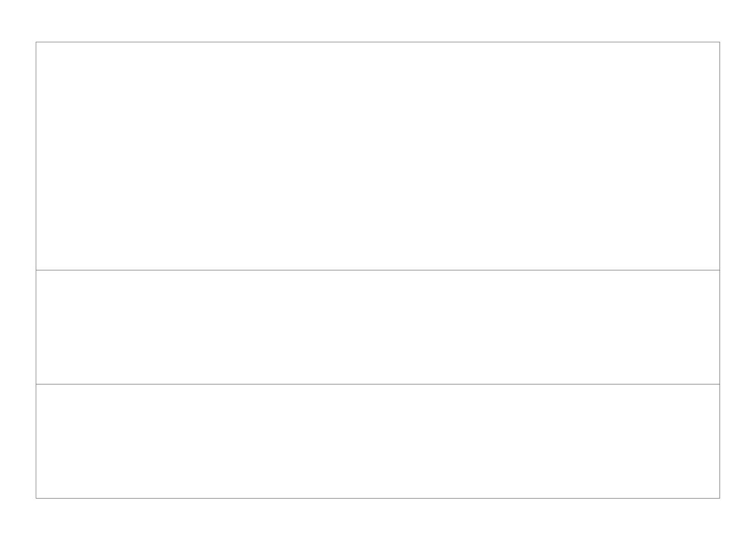Click inside the largest empty panel
The height and width of the screenshot is (535, 756).
(378, 156)
